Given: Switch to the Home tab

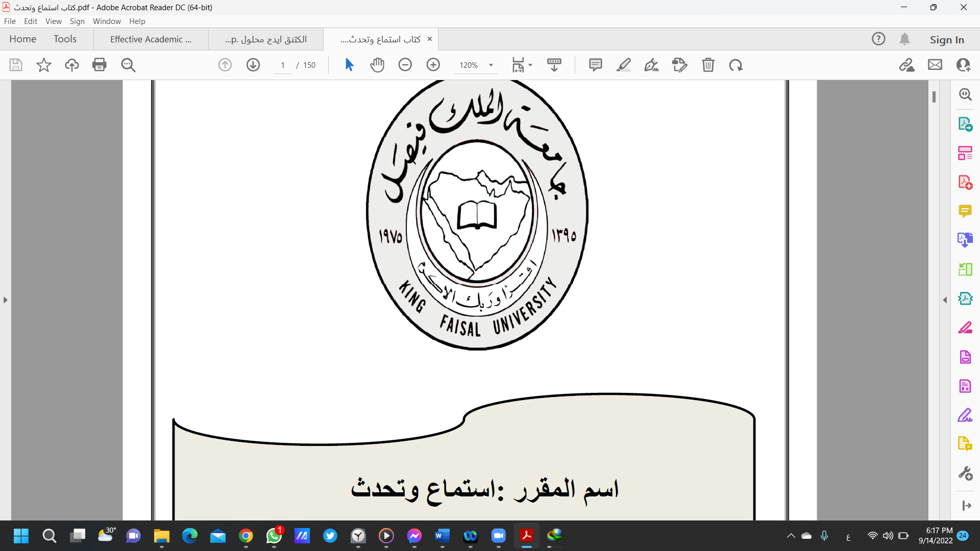Looking at the screenshot, I should [22, 39].
